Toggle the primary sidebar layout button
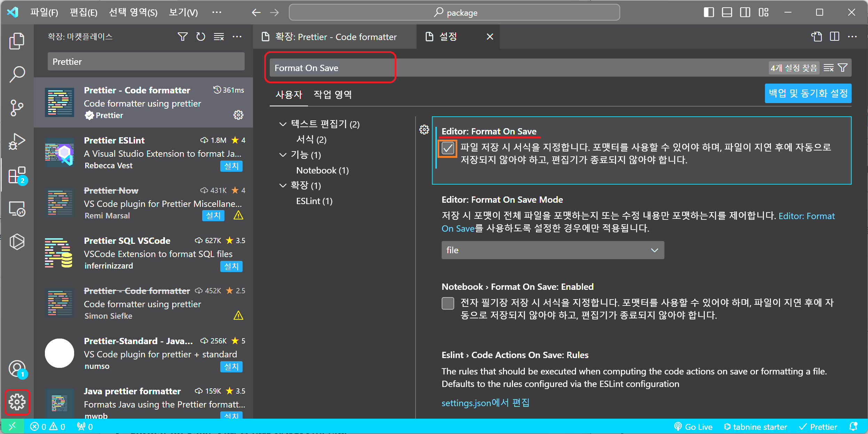868x434 pixels. [x=709, y=13]
